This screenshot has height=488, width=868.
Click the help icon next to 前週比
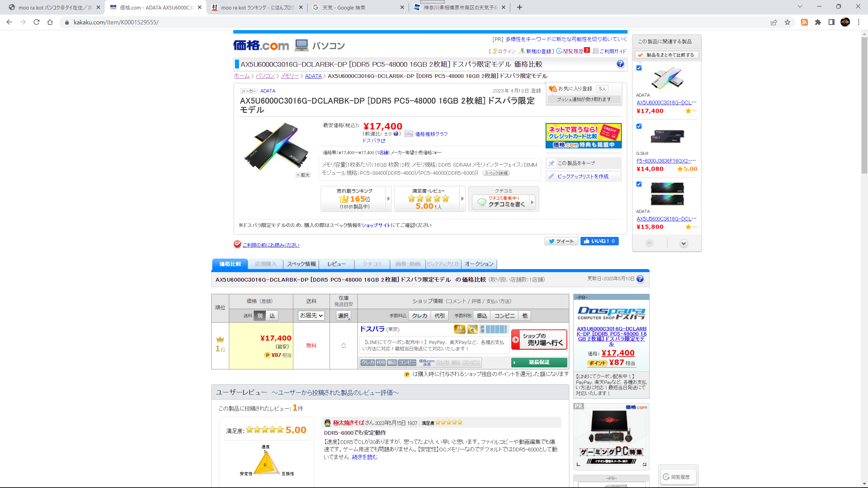tap(396, 134)
